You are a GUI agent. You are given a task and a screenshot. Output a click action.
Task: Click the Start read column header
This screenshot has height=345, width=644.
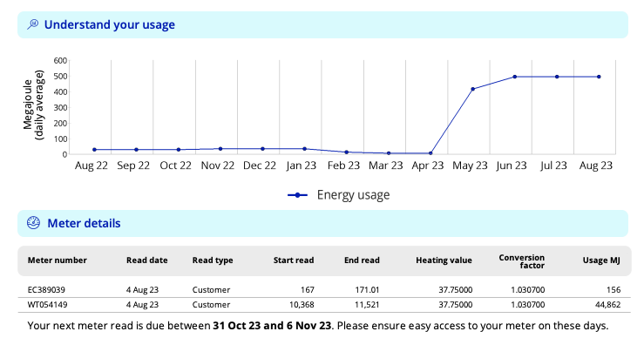point(294,260)
